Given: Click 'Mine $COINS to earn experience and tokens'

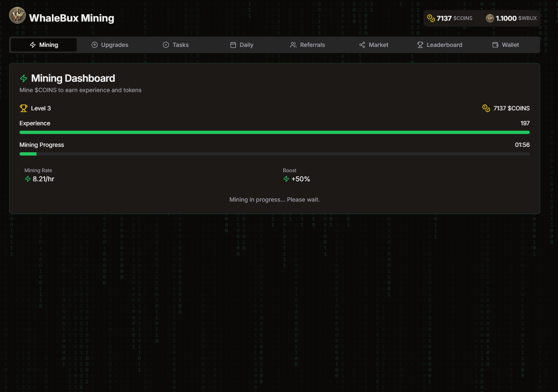Looking at the screenshot, I should (x=80, y=90).
